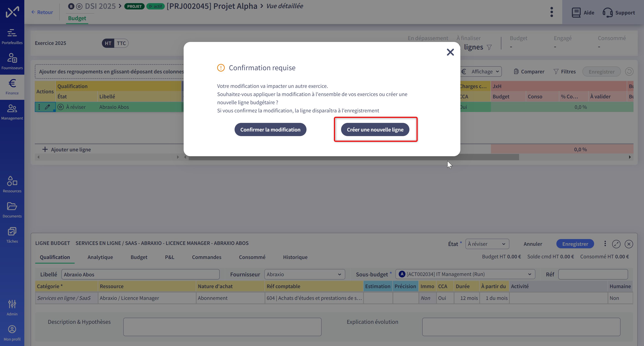
Task: Click Créer une nouvelle ligne
Action: point(375,130)
